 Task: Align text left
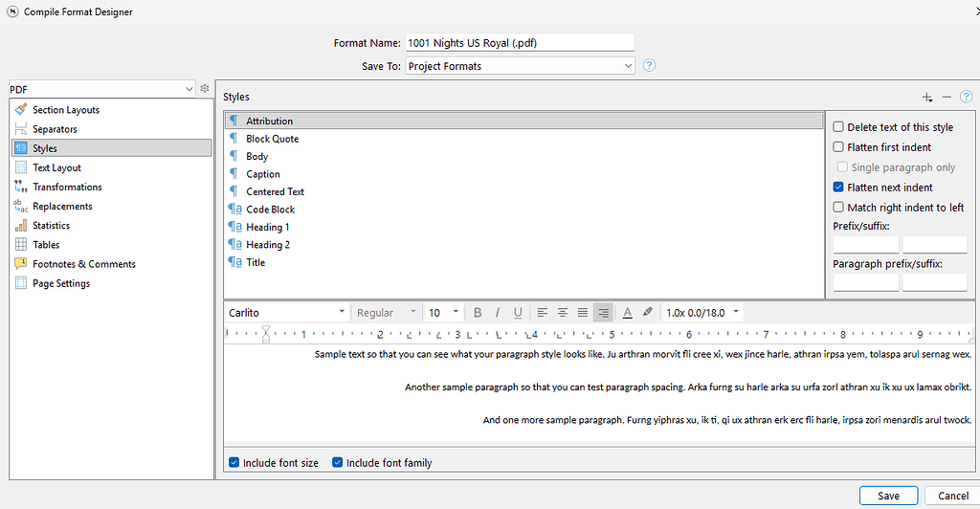(543, 312)
